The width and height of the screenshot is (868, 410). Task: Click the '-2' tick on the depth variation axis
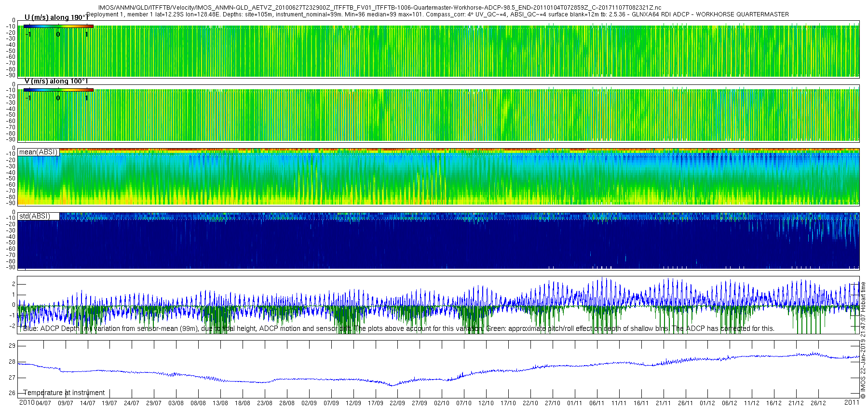point(12,326)
